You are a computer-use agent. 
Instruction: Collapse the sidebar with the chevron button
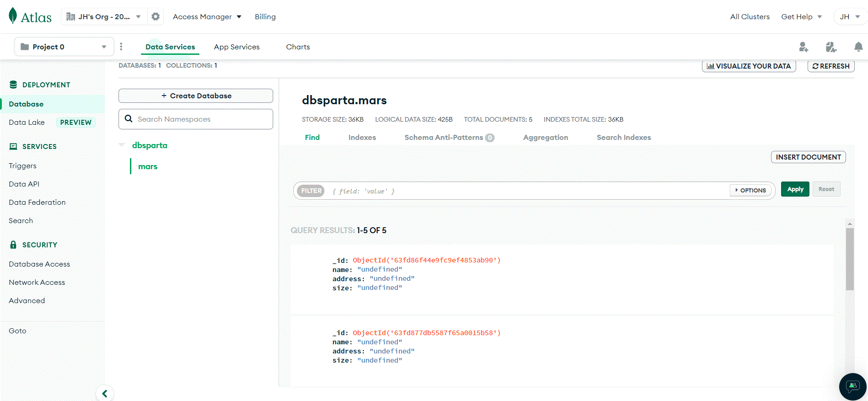coord(105,393)
